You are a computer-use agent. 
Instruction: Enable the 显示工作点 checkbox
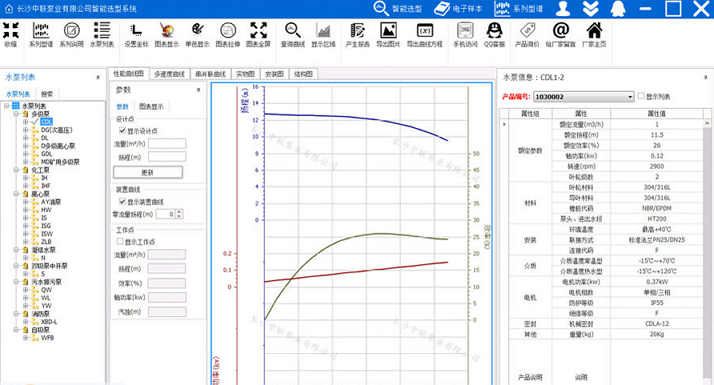click(x=120, y=241)
